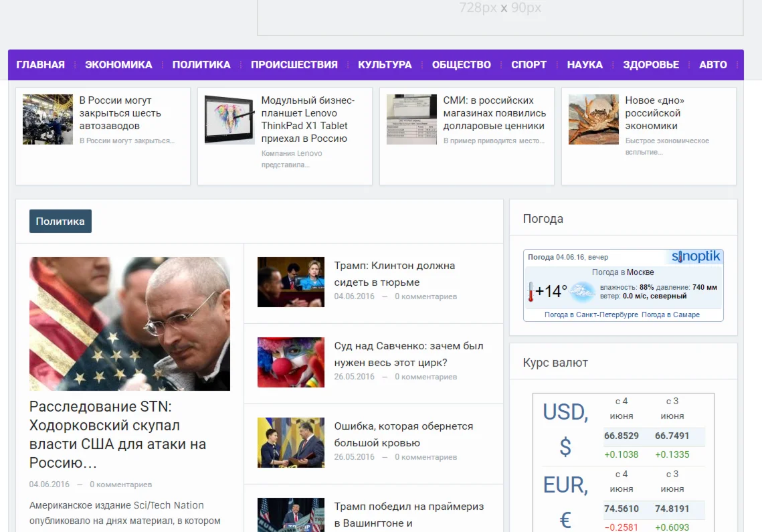The width and height of the screenshot is (762, 532).
Task: Open Погода в Самаре link
Action: pos(670,315)
